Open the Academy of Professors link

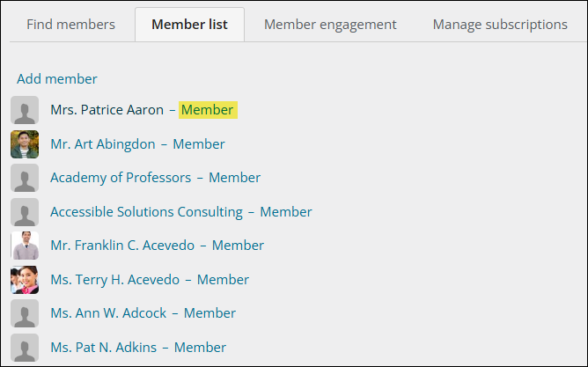(121, 178)
